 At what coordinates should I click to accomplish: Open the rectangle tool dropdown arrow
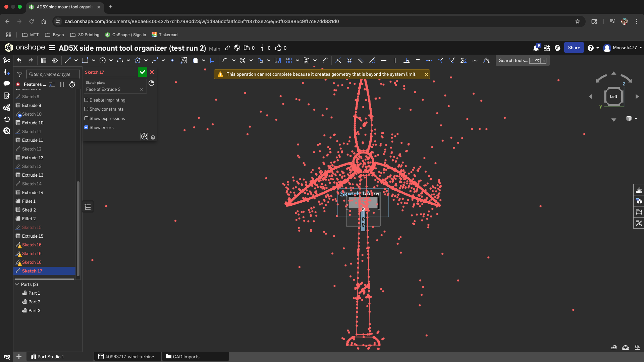coord(94,61)
